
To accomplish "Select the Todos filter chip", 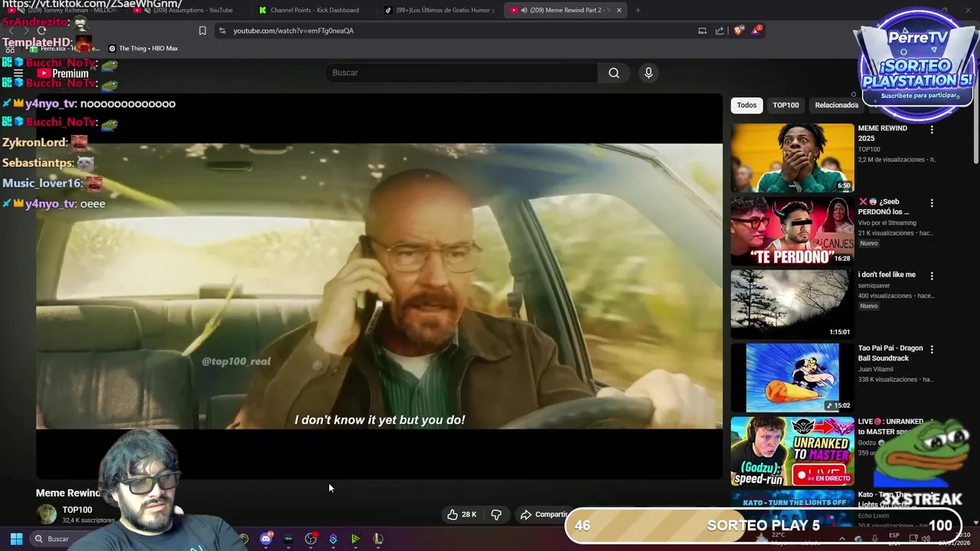I will pyautogui.click(x=746, y=105).
